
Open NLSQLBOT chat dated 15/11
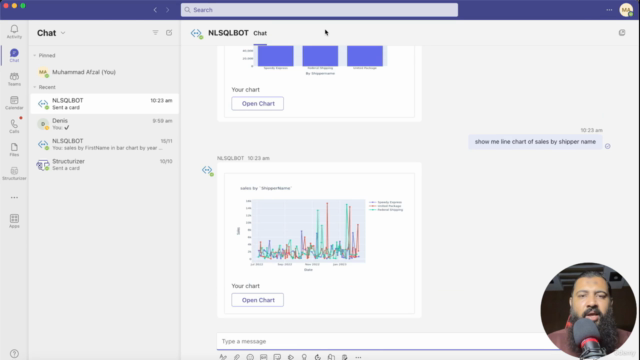104,144
